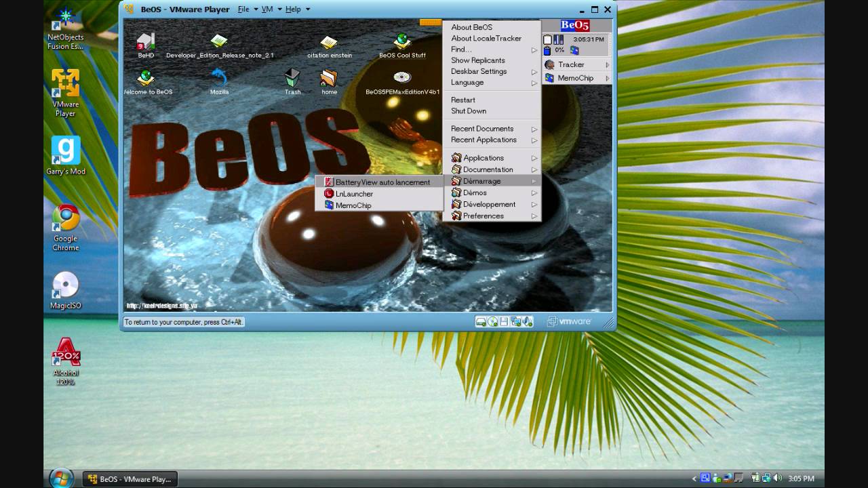The image size is (868, 488).
Task: Click the vmware logo in status bar
Action: tap(570, 322)
